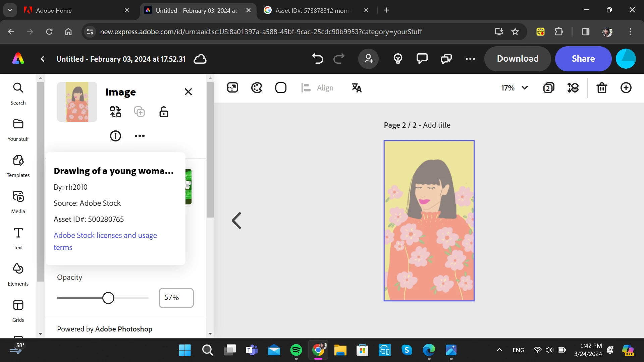Toggle the lock icon on the image
Screen dimensions: 644x362
point(164,112)
